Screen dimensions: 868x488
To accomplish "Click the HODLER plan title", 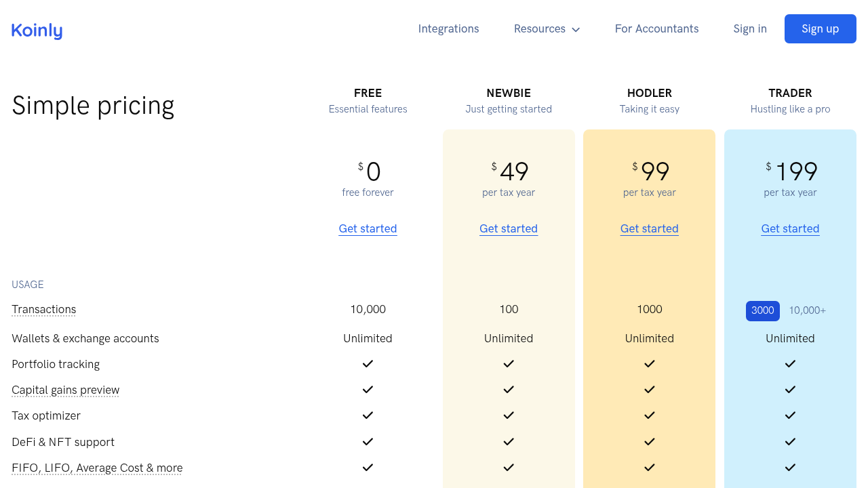I will point(650,93).
